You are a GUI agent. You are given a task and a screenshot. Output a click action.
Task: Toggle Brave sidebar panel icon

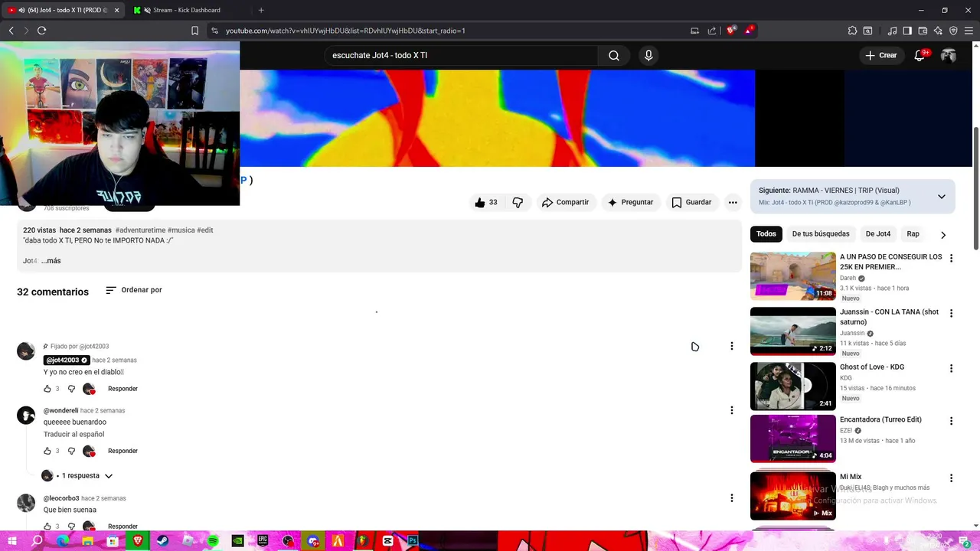pyautogui.click(x=907, y=31)
